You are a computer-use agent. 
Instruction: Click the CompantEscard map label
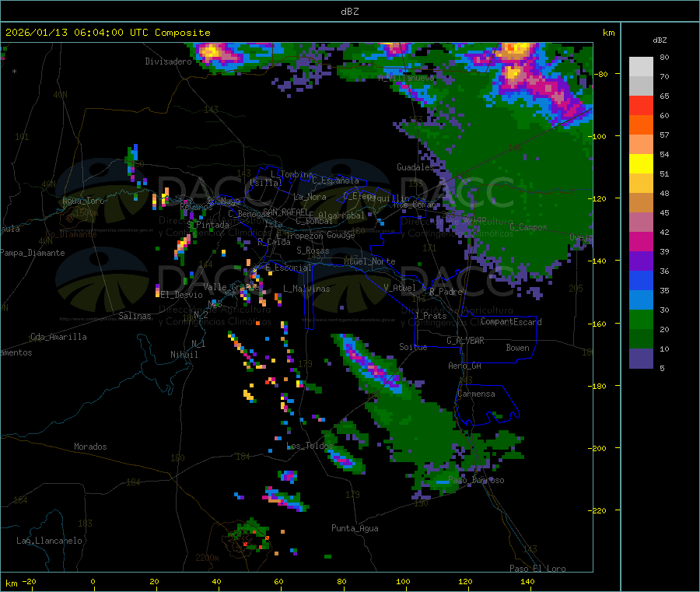(x=511, y=321)
